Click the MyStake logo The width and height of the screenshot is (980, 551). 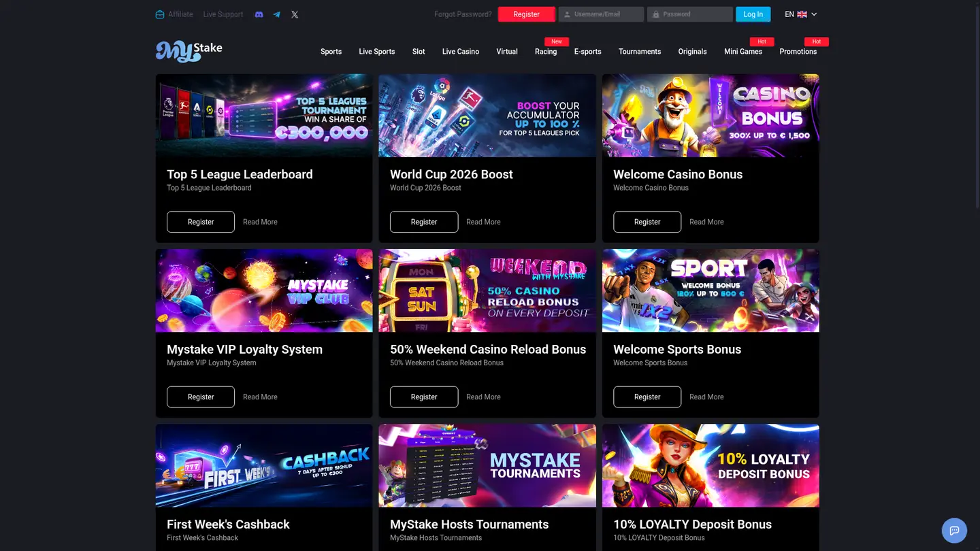tap(189, 51)
